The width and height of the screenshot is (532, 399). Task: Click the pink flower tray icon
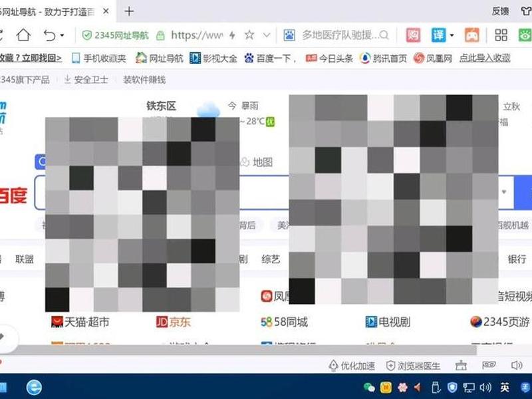click(402, 387)
